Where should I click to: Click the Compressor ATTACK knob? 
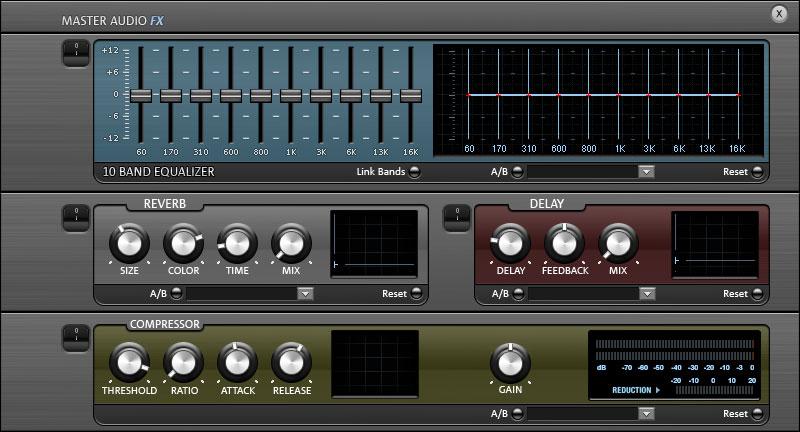pos(237,363)
